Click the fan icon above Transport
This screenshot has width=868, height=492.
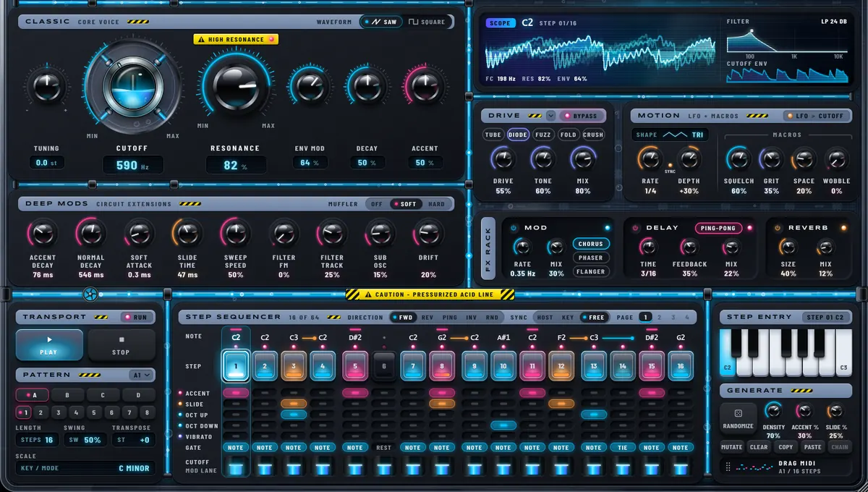click(90, 294)
